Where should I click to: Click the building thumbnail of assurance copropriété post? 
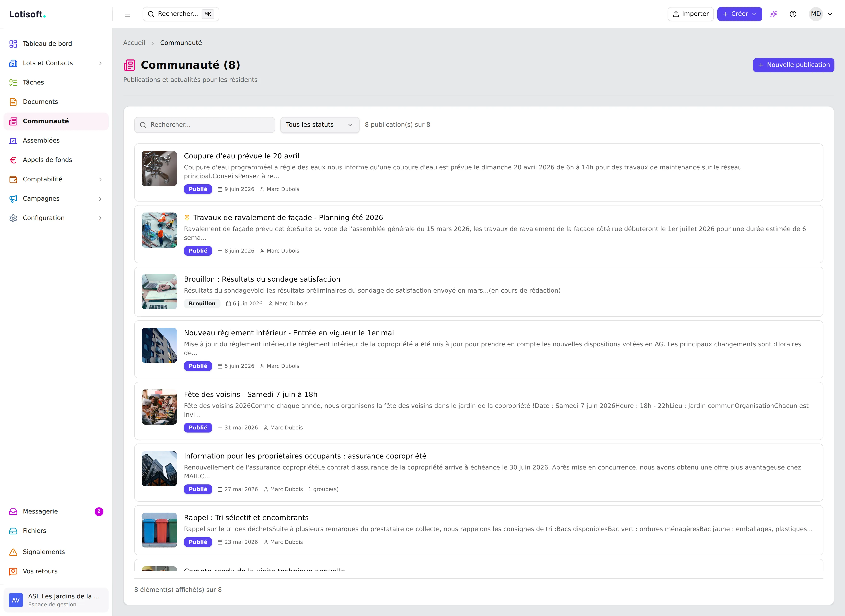[x=159, y=469]
